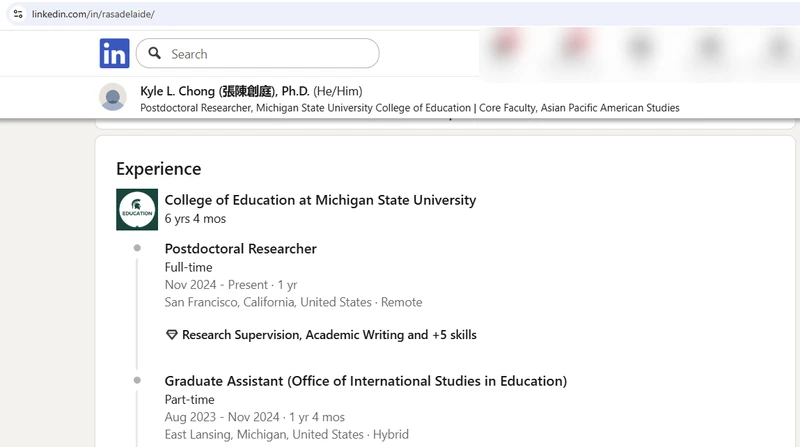Open the Michigan State Education logo
The height and width of the screenshot is (447, 800).
click(137, 210)
